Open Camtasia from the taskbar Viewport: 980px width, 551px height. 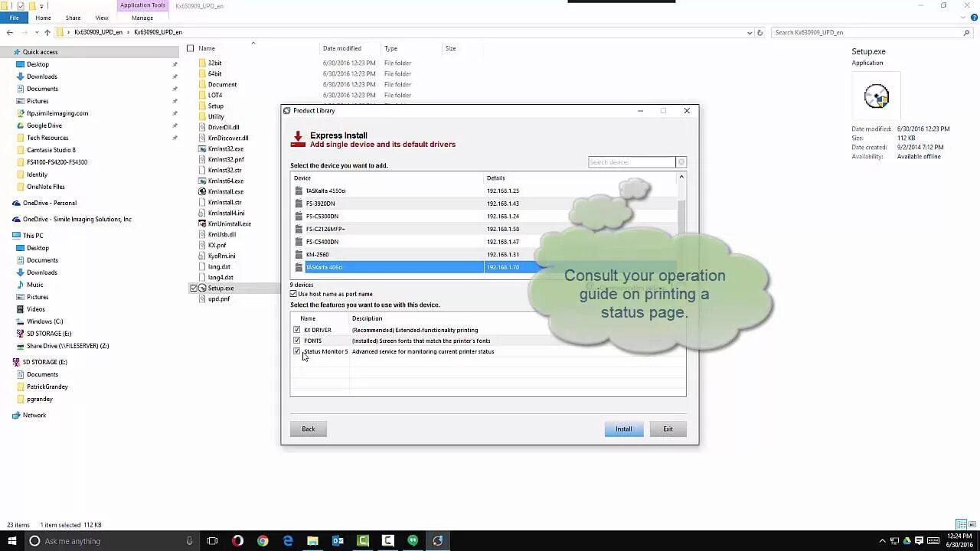tap(363, 541)
